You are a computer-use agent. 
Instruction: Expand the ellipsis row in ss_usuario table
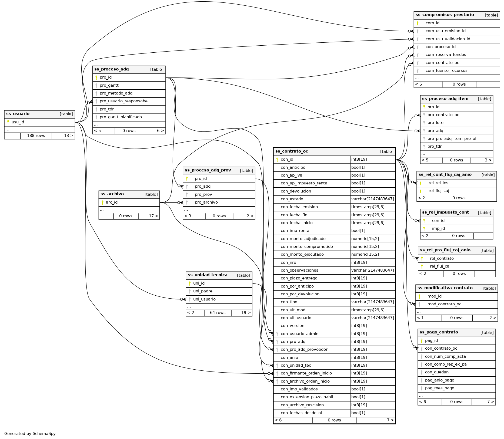[8, 130]
